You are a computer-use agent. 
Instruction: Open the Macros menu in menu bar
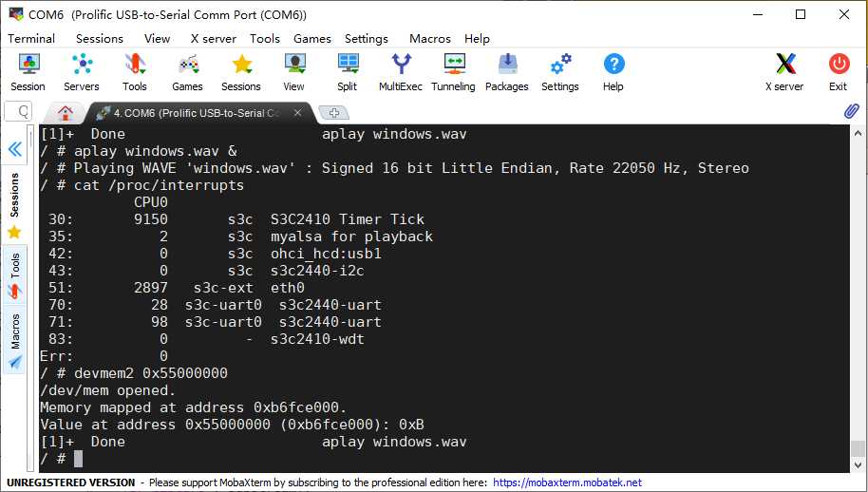point(430,38)
